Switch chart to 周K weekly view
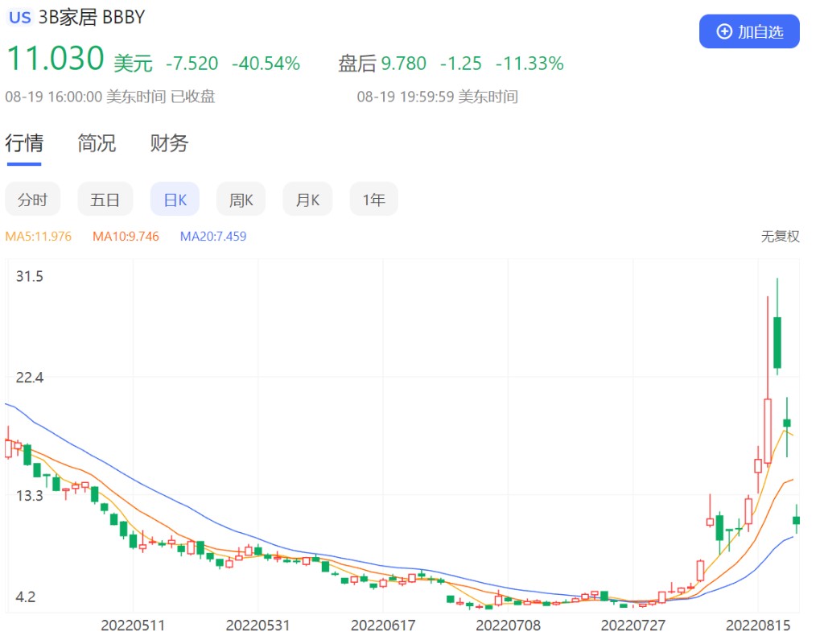Image resolution: width=824 pixels, height=644 pixels. 241,200
